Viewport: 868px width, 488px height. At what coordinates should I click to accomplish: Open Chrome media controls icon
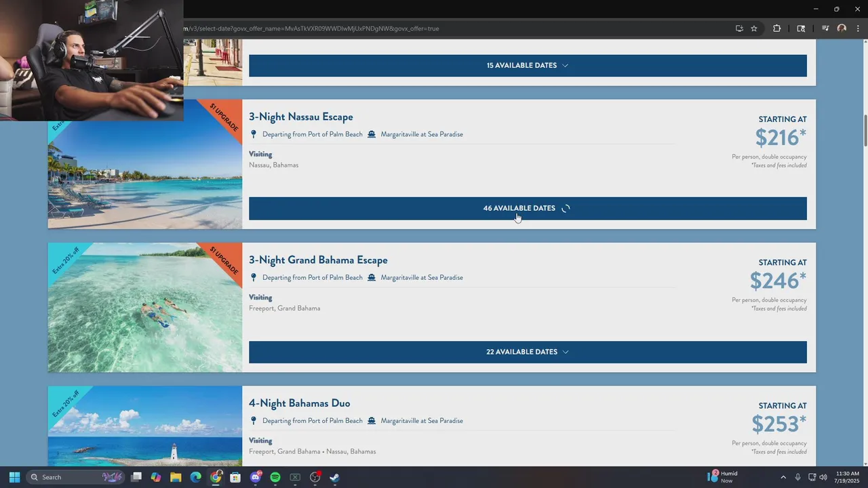click(x=825, y=28)
